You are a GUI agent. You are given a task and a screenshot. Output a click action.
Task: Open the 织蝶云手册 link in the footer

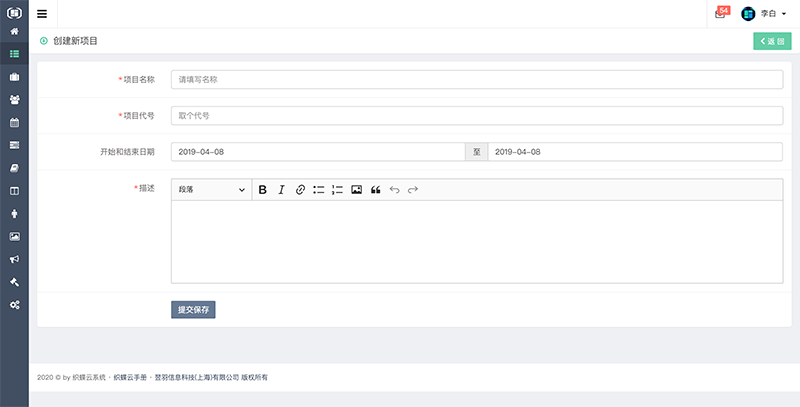(x=130, y=377)
